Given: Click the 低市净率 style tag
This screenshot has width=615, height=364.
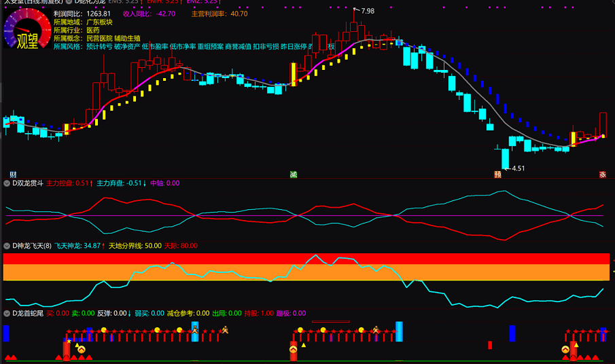Looking at the screenshot, I should pyautogui.click(x=183, y=47).
